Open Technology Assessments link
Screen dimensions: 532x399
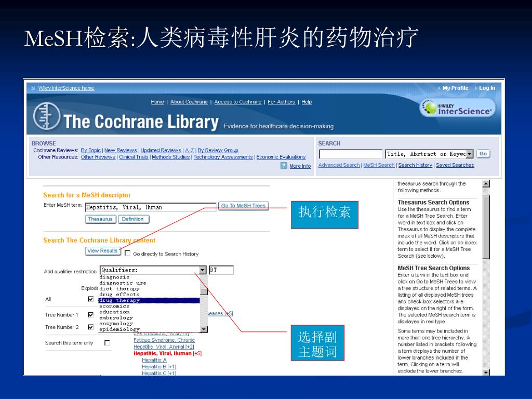223,157
